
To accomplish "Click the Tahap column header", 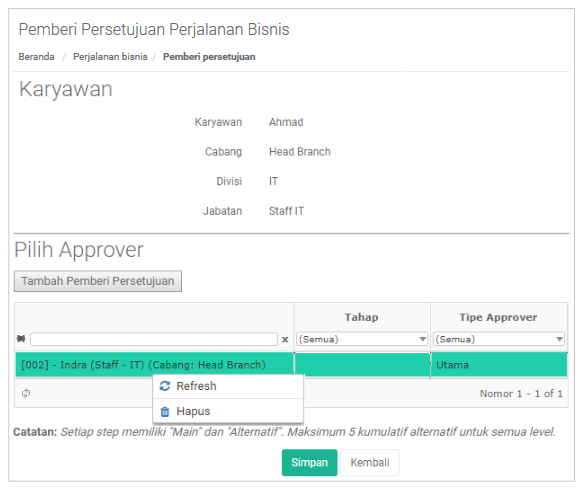I will pos(362,317).
